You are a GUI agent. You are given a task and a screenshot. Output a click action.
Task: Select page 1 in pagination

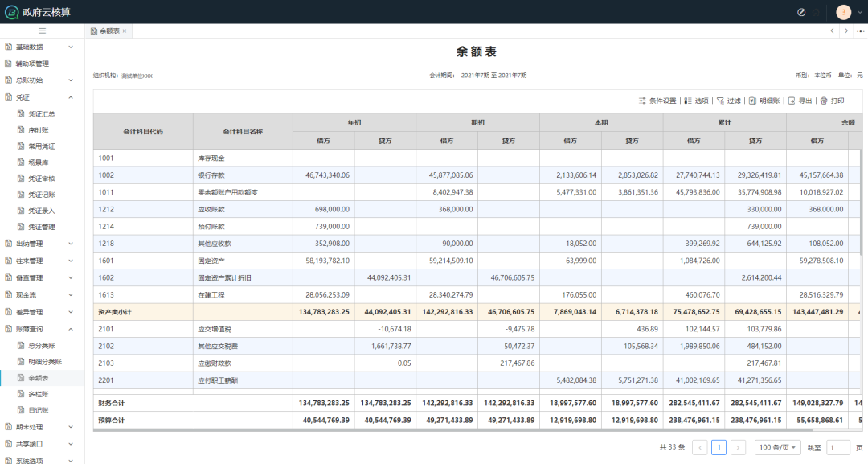coord(719,447)
